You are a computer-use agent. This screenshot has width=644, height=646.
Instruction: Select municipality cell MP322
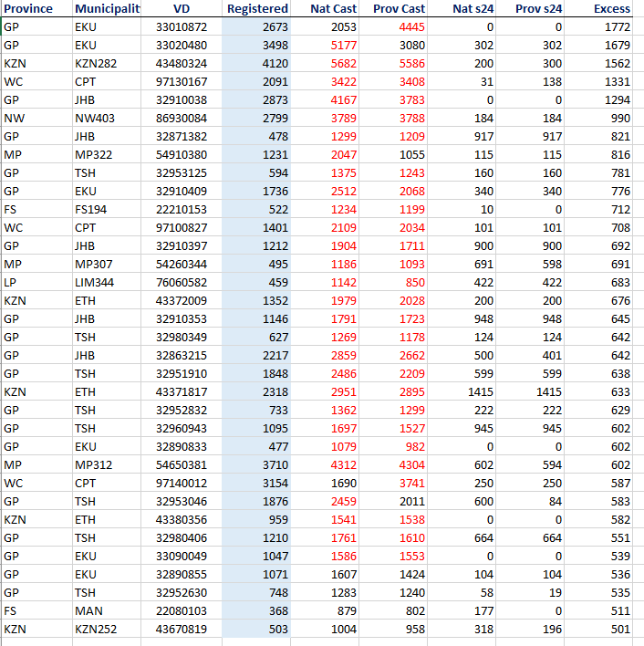tap(93, 155)
